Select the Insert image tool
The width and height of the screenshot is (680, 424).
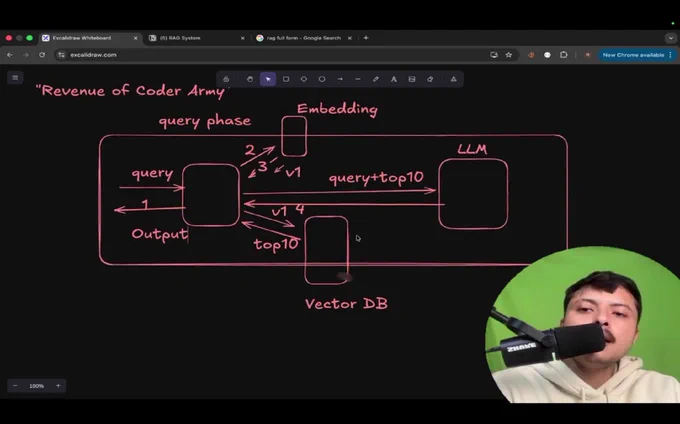coord(412,79)
